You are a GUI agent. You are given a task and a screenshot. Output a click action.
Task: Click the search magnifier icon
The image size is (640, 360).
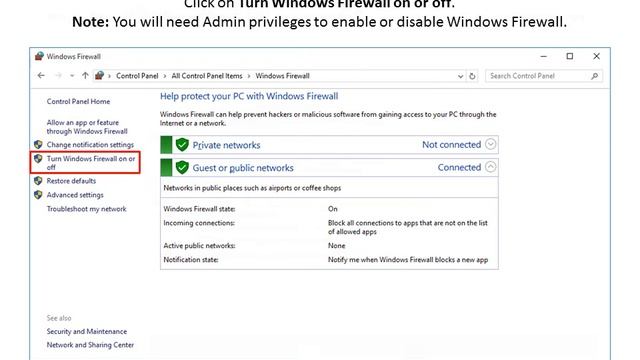coord(594,76)
